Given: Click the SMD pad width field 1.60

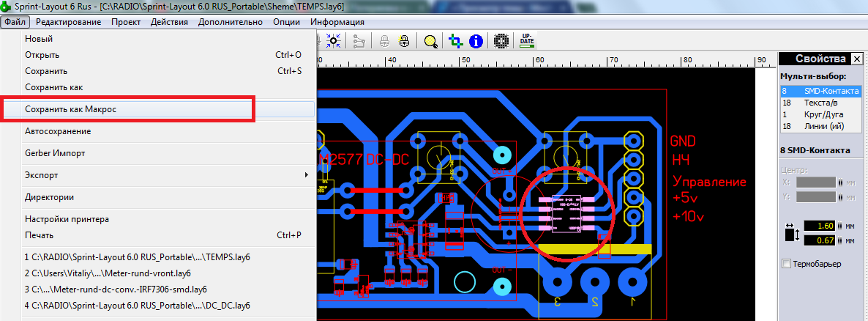Looking at the screenshot, I should pos(819,225).
